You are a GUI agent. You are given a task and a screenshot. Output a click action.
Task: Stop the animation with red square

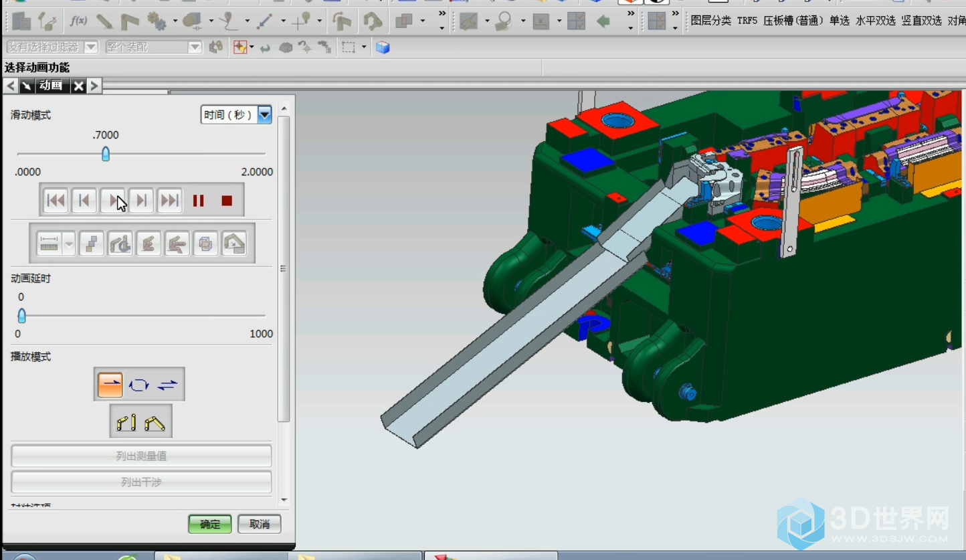(227, 201)
